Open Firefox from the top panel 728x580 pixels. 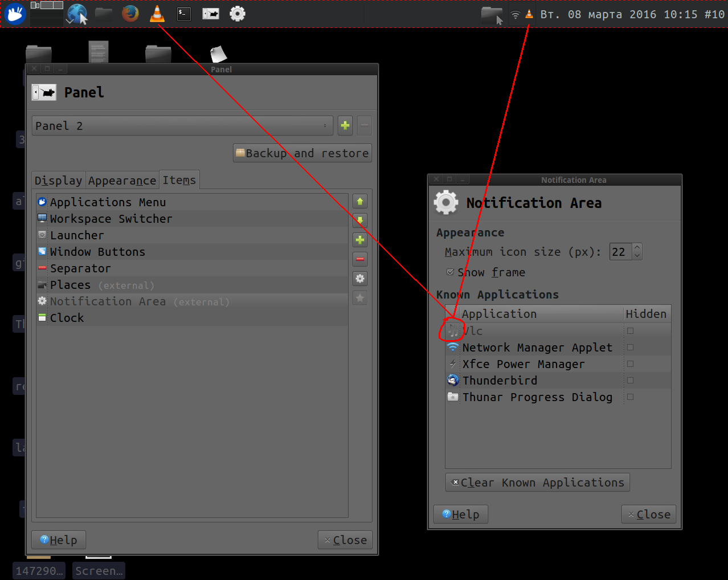click(130, 14)
